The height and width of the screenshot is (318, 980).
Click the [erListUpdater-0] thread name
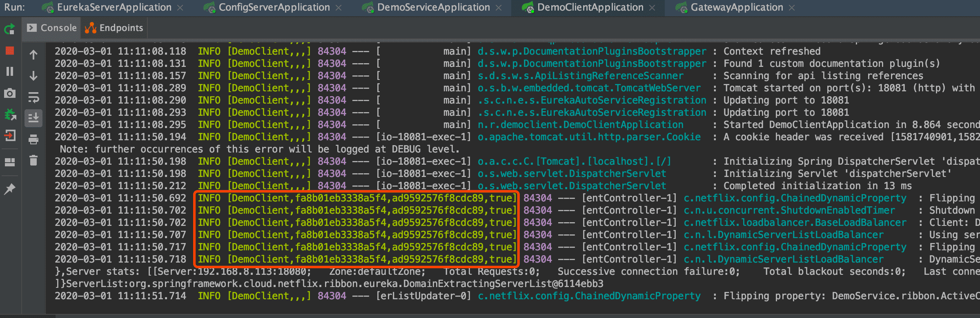coord(423,296)
